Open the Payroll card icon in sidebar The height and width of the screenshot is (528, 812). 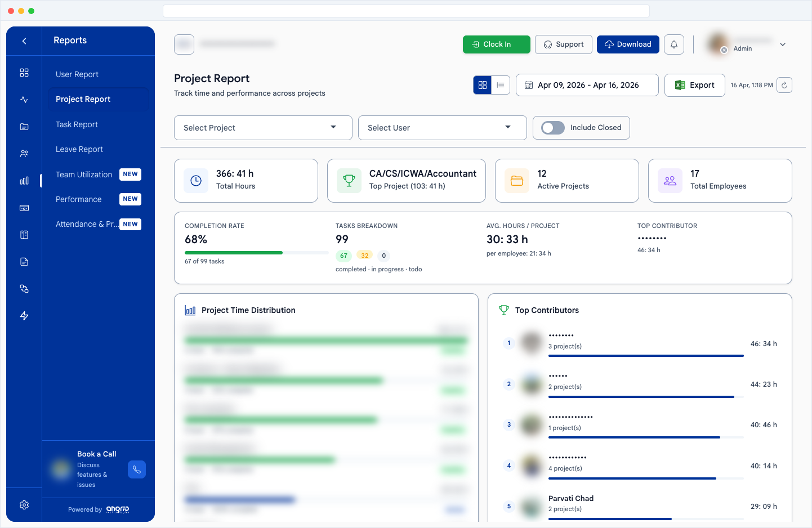[24, 208]
